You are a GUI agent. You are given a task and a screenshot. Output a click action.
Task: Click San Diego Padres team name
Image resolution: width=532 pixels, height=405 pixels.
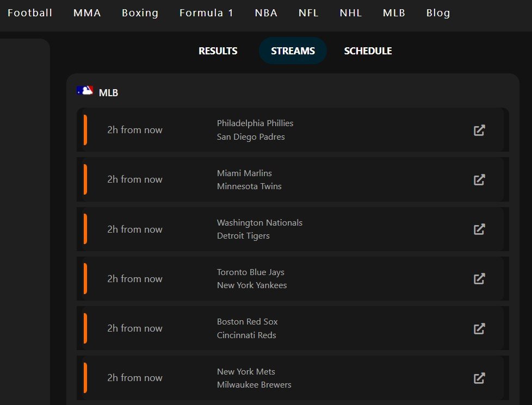coord(251,136)
